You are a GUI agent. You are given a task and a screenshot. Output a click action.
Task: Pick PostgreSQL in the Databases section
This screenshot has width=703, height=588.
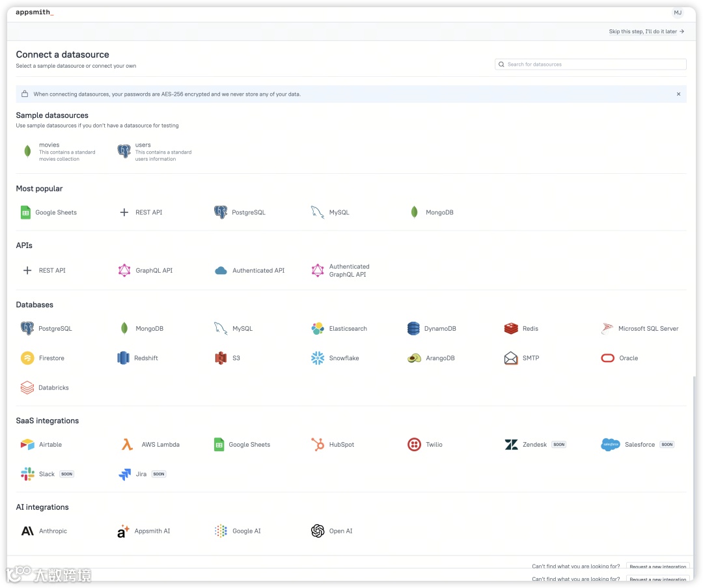coord(46,328)
